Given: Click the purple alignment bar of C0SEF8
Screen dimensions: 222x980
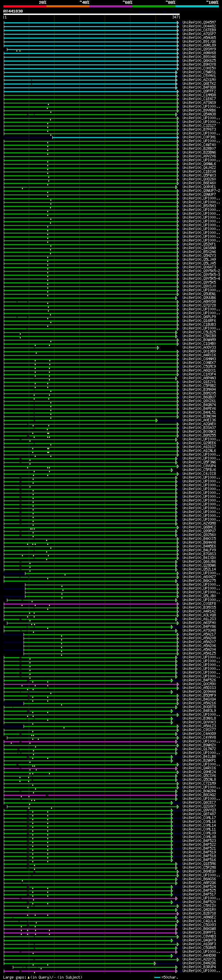Looking at the screenshot, I should [x=91, y=604].
